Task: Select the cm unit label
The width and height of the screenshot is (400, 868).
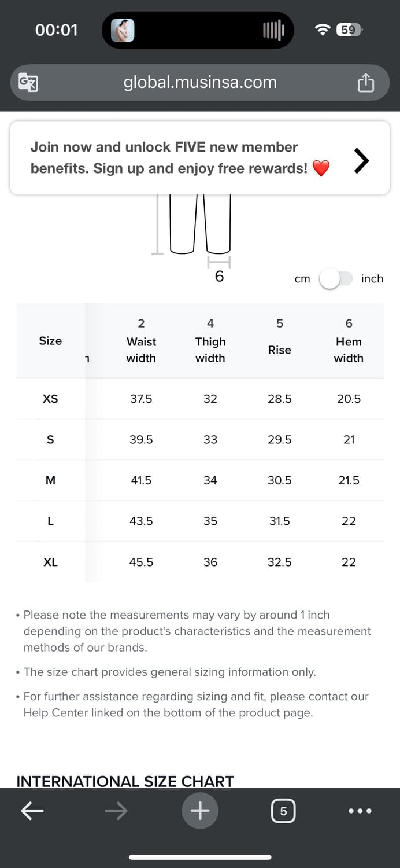Action: 302,279
